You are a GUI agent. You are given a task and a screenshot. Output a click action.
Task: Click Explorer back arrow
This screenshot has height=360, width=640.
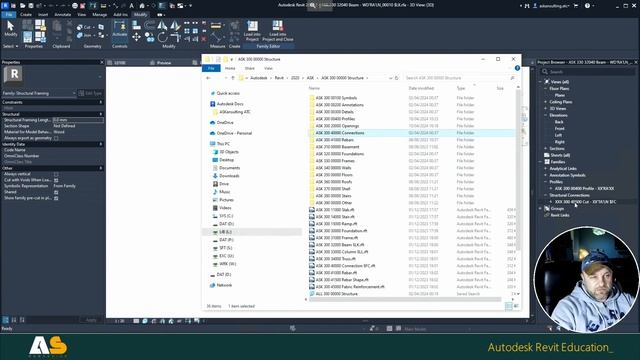(x=209, y=78)
